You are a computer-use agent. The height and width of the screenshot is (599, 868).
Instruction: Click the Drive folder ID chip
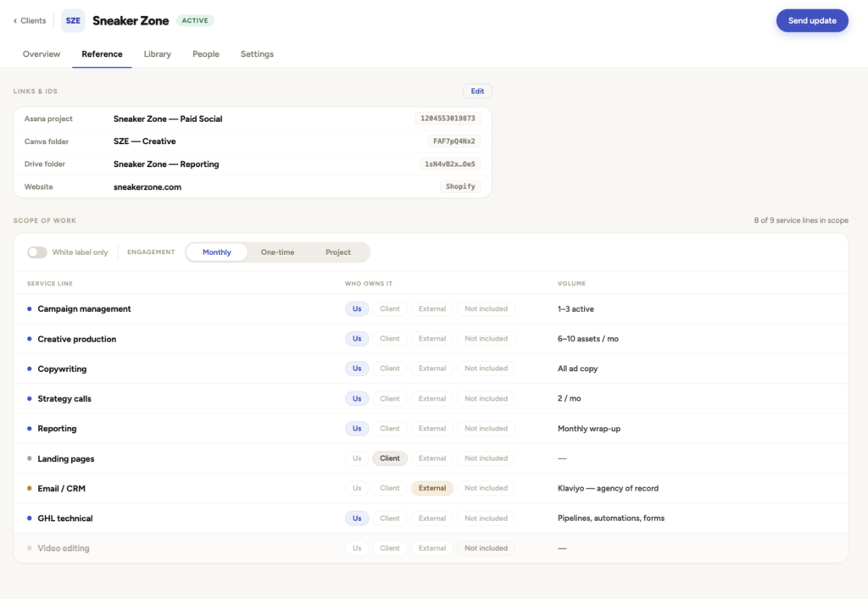tap(449, 164)
